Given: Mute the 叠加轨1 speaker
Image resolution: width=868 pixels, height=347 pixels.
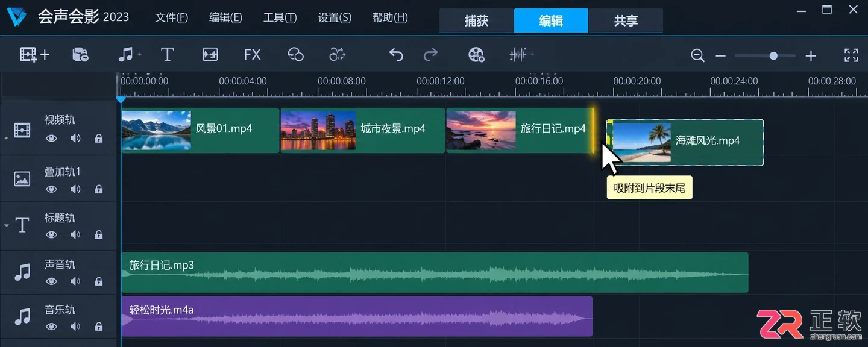Looking at the screenshot, I should [x=75, y=189].
